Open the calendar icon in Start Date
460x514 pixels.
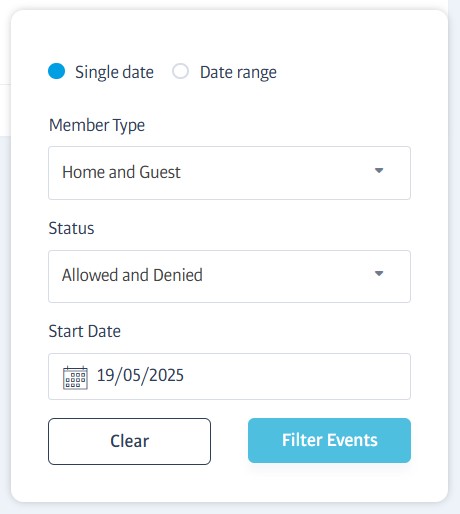point(75,377)
